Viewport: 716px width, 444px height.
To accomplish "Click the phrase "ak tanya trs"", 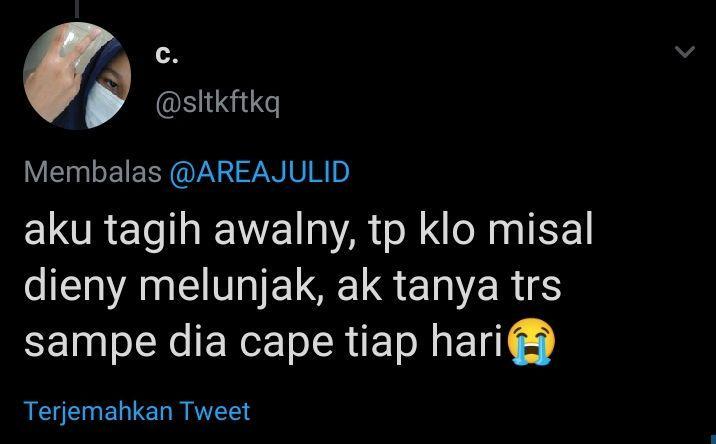I will pos(449,287).
